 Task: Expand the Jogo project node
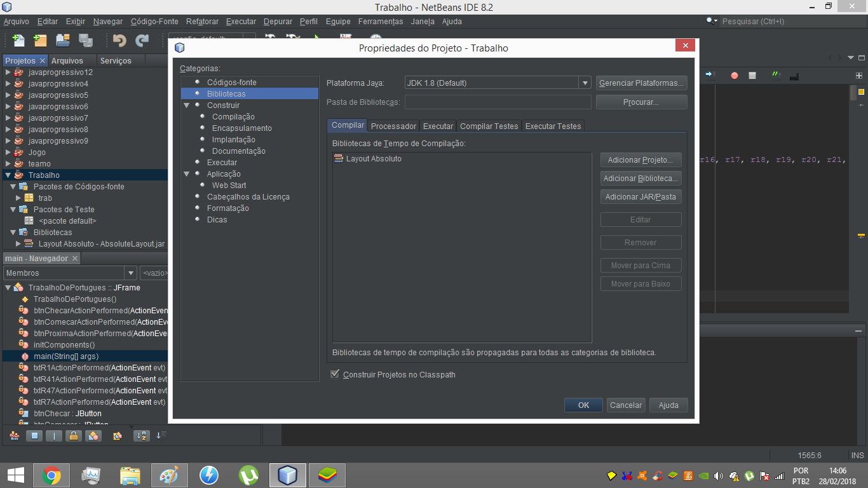pos(8,152)
